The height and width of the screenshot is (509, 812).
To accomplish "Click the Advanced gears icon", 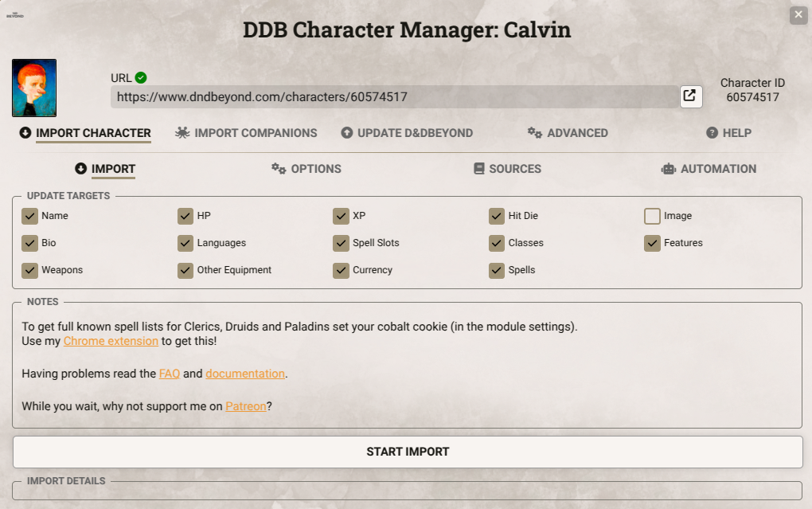I will click(x=535, y=133).
